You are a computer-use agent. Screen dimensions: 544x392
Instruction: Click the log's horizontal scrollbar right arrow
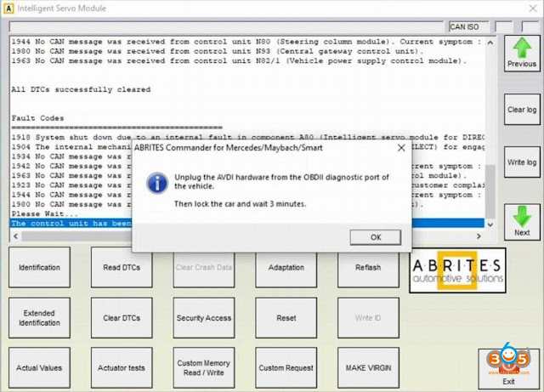click(479, 236)
